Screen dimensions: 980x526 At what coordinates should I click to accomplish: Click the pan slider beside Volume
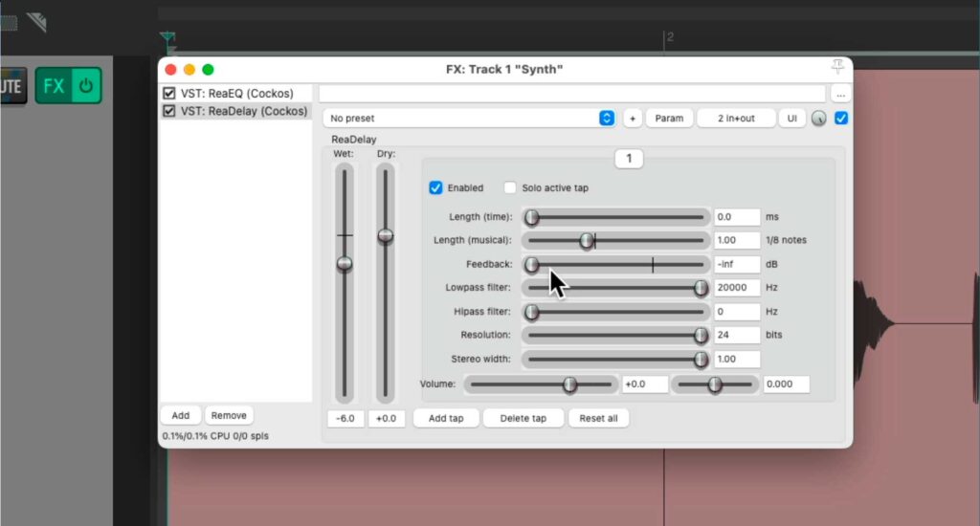click(715, 384)
